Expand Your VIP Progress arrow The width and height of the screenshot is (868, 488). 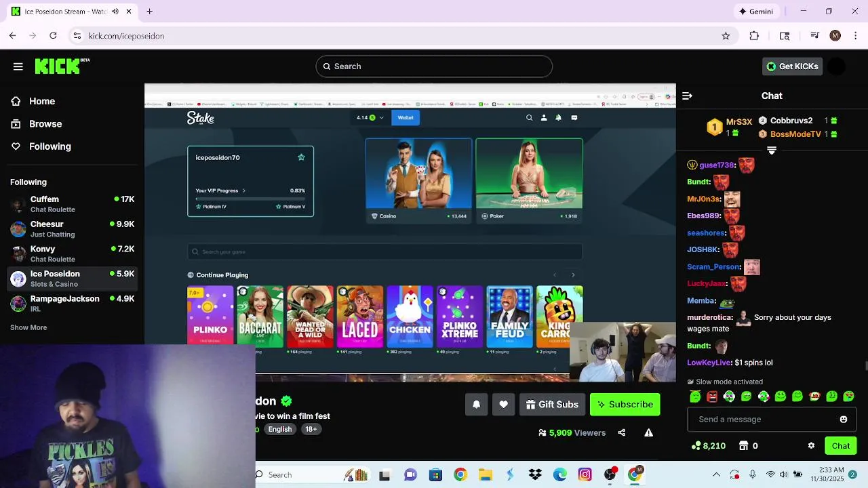click(x=244, y=190)
